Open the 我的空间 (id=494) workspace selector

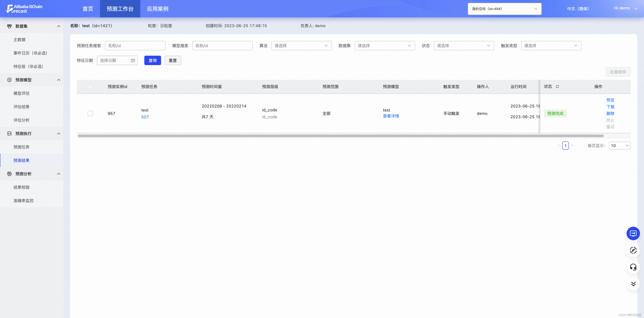tap(505, 9)
